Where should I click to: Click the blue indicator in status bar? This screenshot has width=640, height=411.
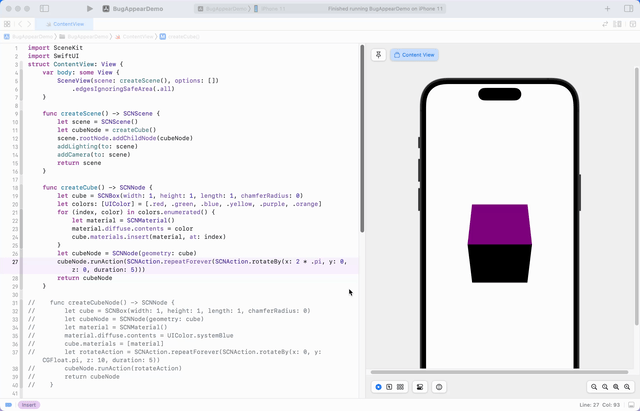(9, 405)
